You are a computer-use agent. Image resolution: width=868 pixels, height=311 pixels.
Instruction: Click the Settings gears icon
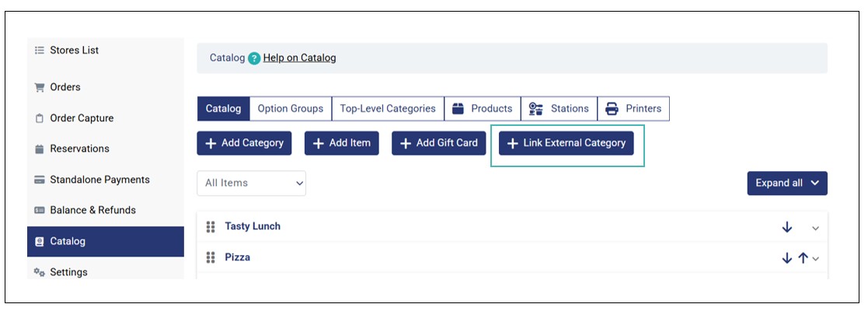pyautogui.click(x=39, y=272)
